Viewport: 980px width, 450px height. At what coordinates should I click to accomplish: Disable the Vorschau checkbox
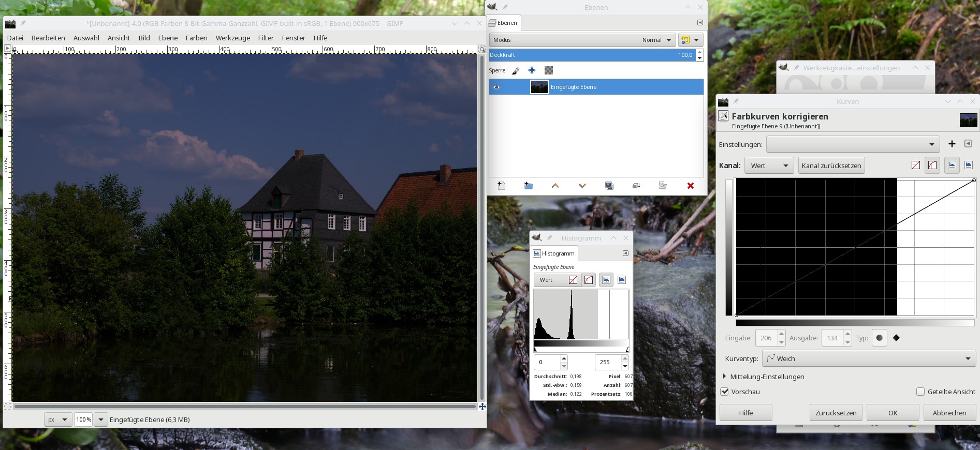point(725,392)
